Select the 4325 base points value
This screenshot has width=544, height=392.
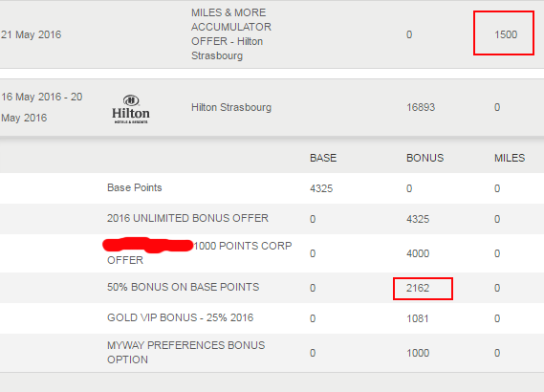321,188
